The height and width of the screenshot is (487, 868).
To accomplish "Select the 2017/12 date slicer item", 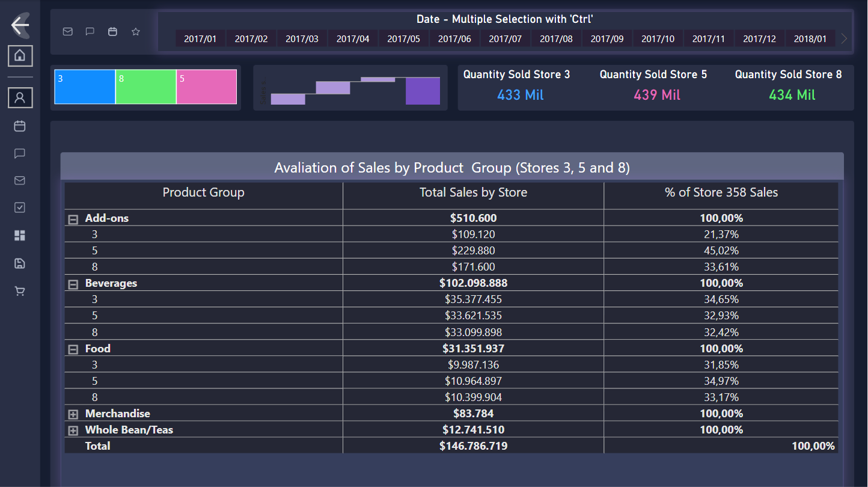I will [x=759, y=39].
